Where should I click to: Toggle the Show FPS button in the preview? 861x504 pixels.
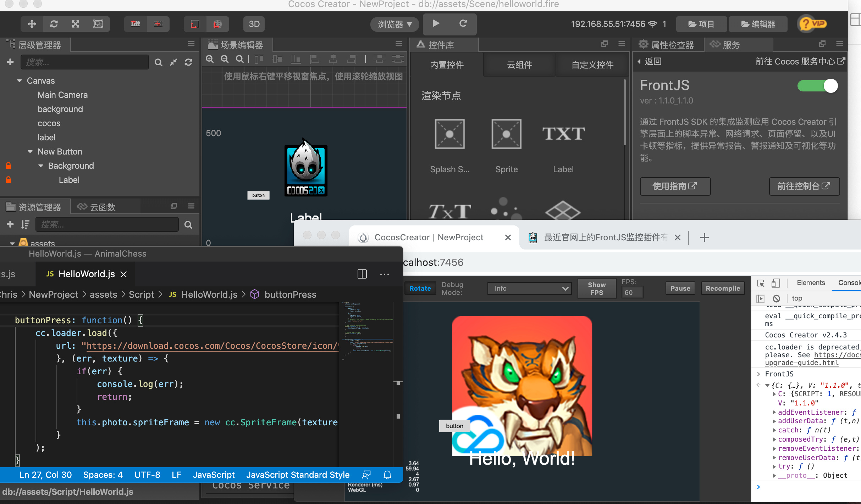[597, 289]
